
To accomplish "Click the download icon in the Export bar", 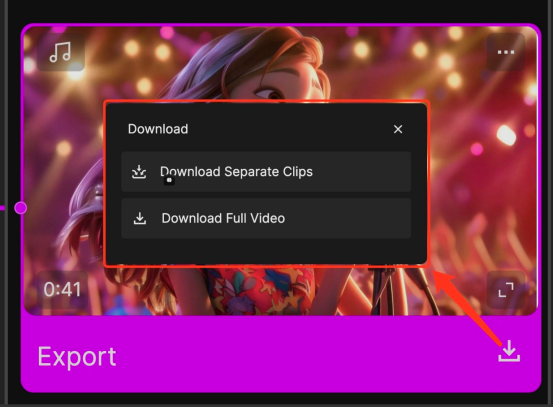I will 509,351.
